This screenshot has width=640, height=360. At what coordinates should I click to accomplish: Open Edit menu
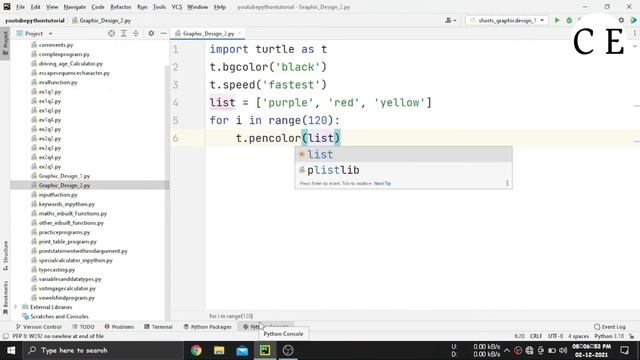36,7
